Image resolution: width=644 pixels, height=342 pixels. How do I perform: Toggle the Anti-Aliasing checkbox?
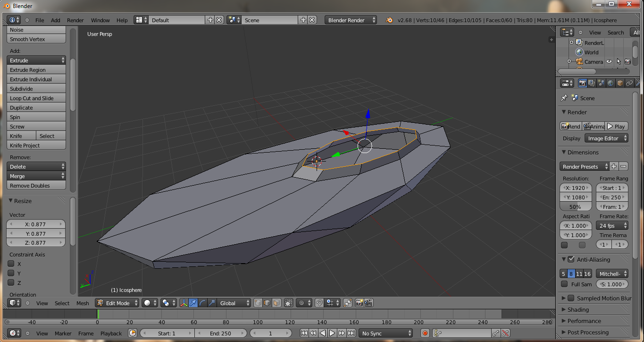[571, 259]
